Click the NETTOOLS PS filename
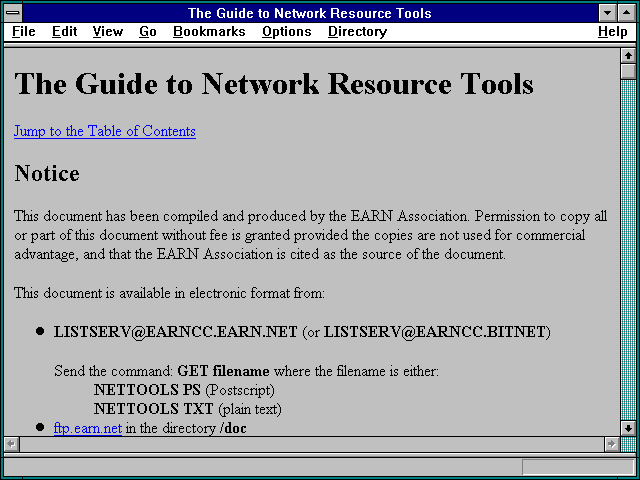The width and height of the screenshot is (640, 480). [147, 390]
